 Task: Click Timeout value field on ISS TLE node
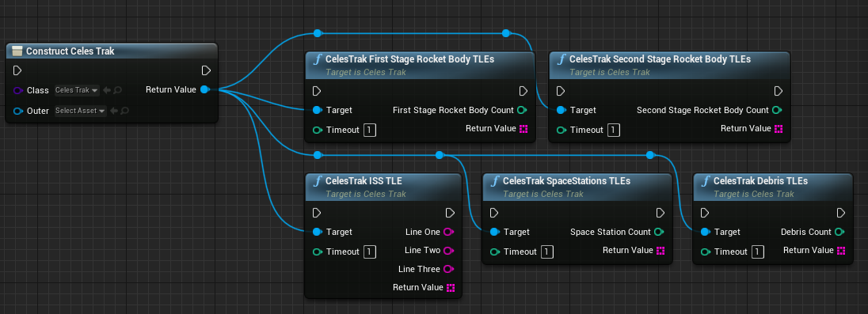pyautogui.click(x=370, y=252)
